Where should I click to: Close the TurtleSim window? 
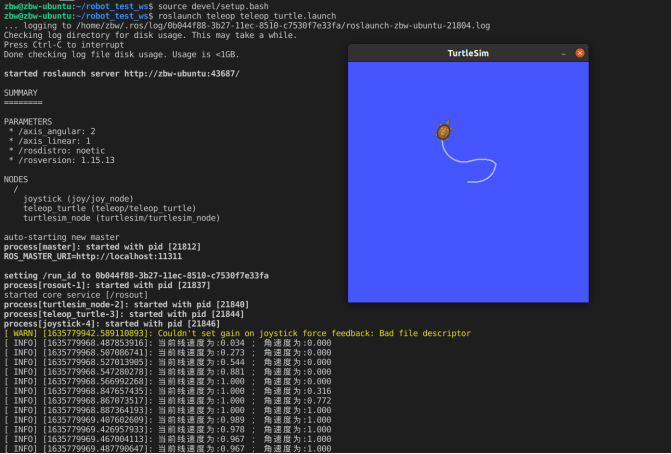pos(580,53)
